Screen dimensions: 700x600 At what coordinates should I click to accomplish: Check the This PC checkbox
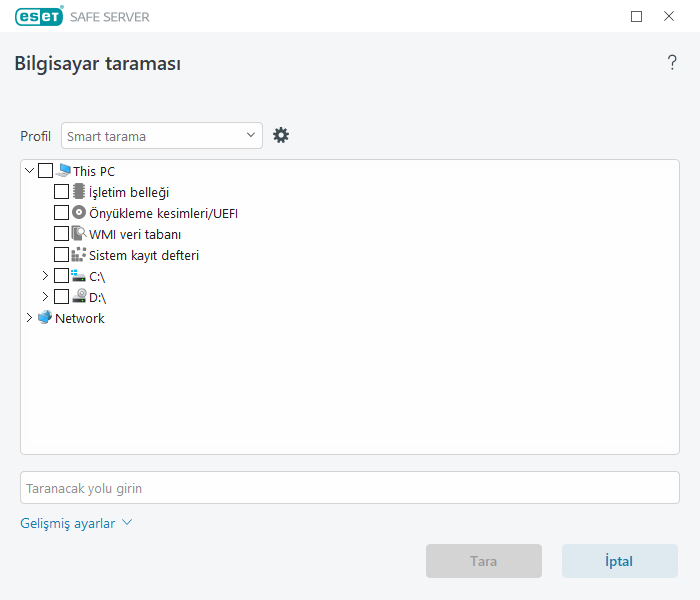pos(46,171)
